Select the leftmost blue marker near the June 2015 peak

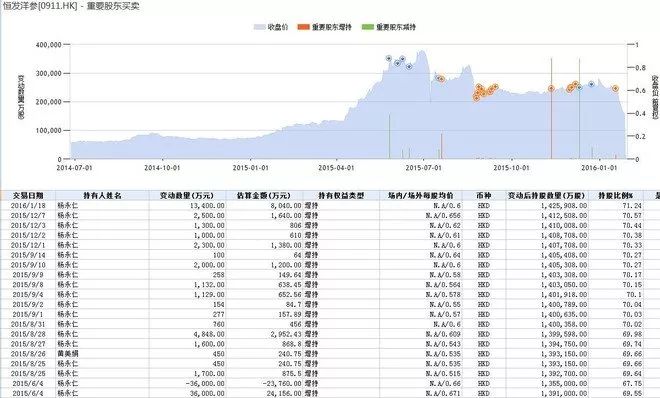coord(389,58)
